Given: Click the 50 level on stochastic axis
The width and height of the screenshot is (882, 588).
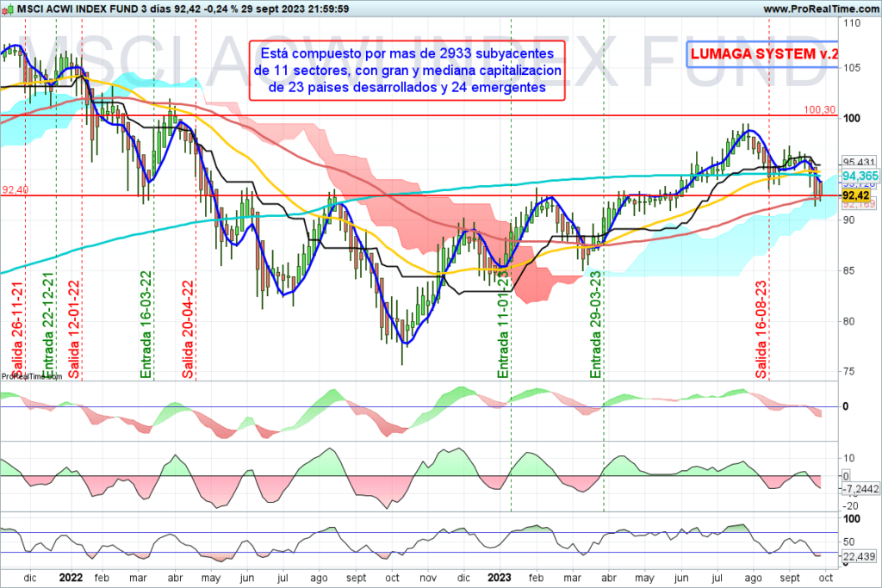Looking at the screenshot, I should click(x=848, y=542).
